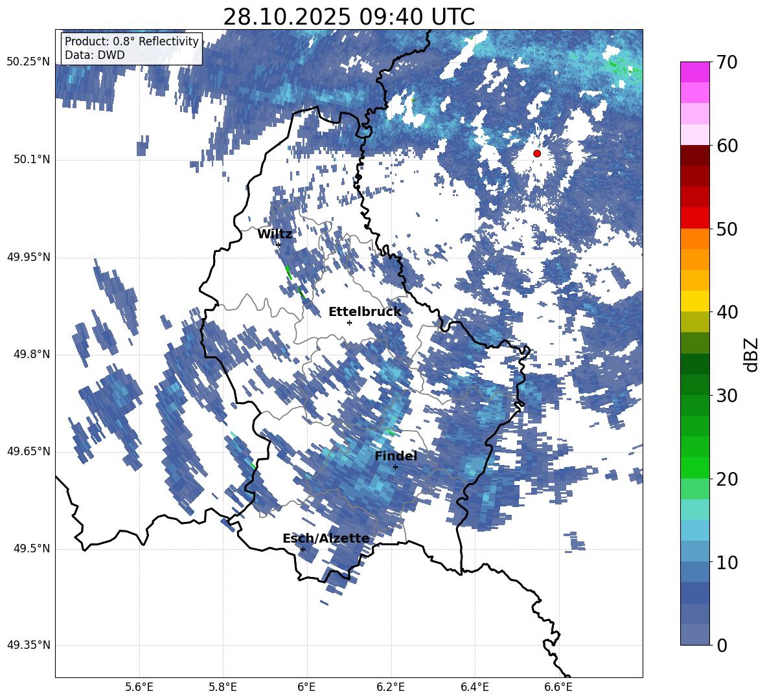
Task: Click the 49.5°N latitude label
Action: click(x=32, y=548)
